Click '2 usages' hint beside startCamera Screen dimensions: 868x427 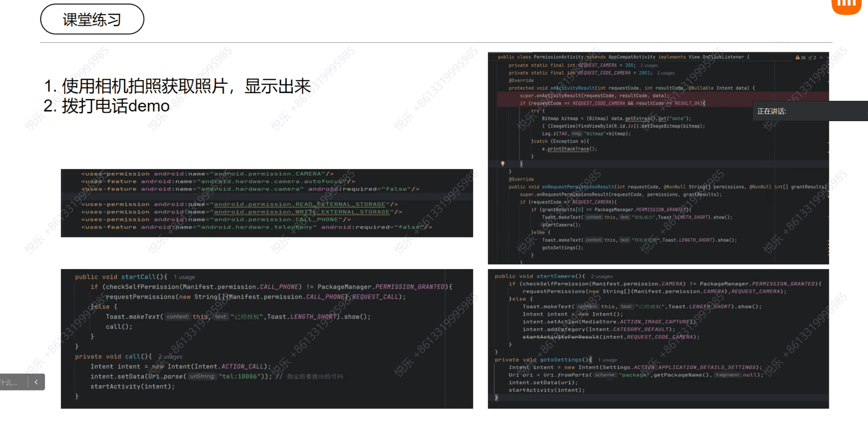(602, 277)
